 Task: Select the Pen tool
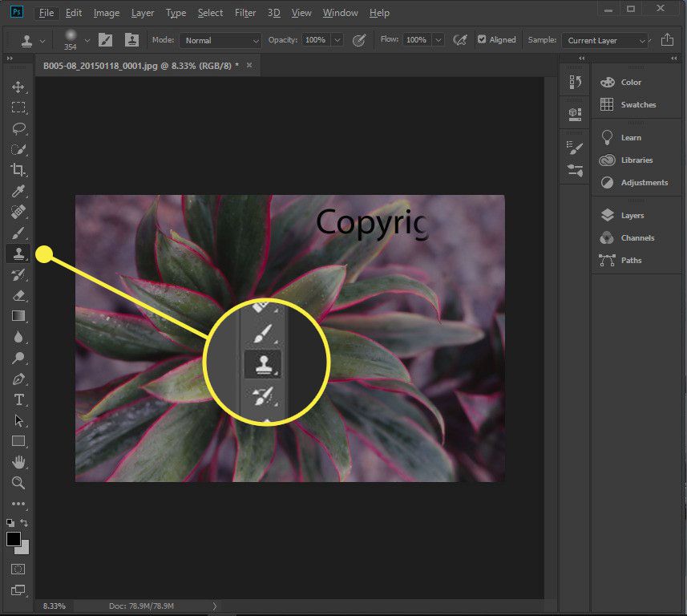(x=18, y=379)
